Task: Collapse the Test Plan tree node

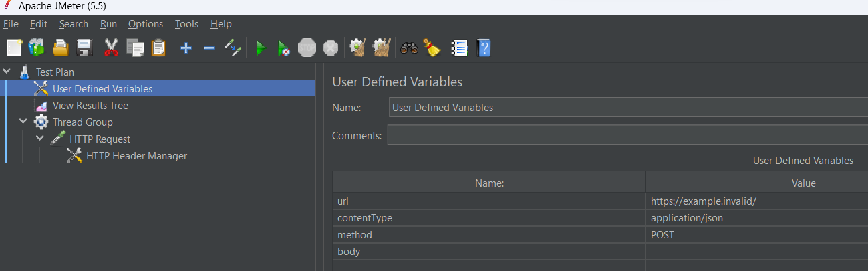Action: (x=7, y=72)
